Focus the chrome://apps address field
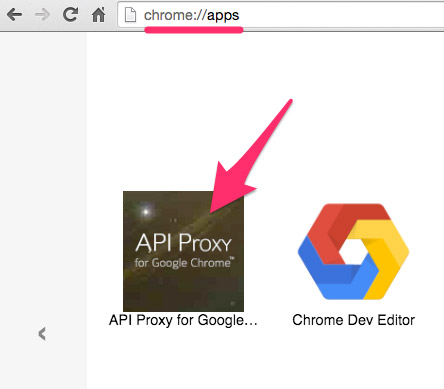Viewport: 444px width, 389px height. 281,15
